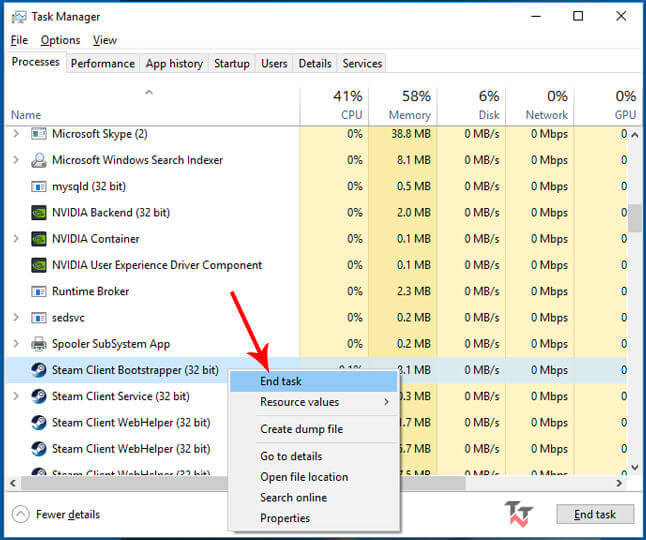Select the mysqld (32 bit) row name

click(x=89, y=187)
